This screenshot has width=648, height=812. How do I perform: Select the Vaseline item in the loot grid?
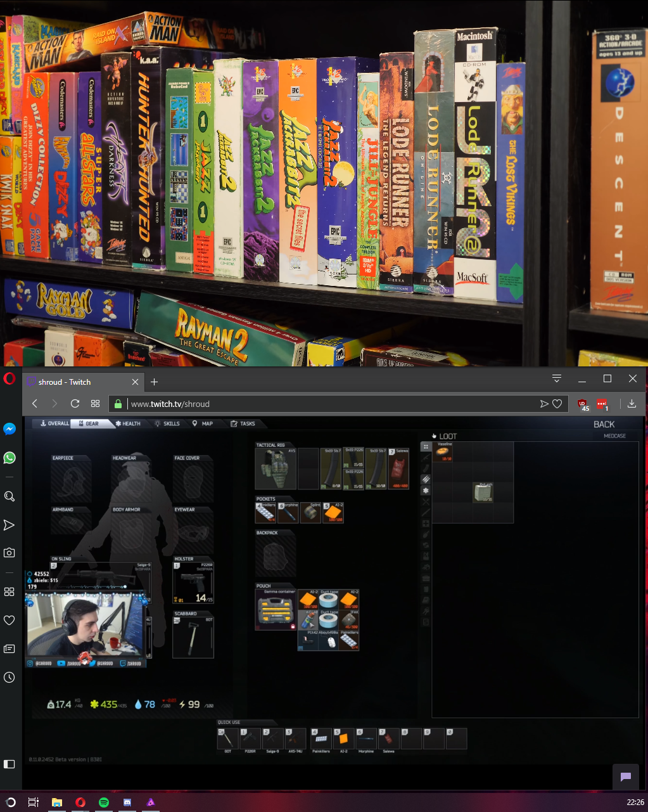coord(443,452)
